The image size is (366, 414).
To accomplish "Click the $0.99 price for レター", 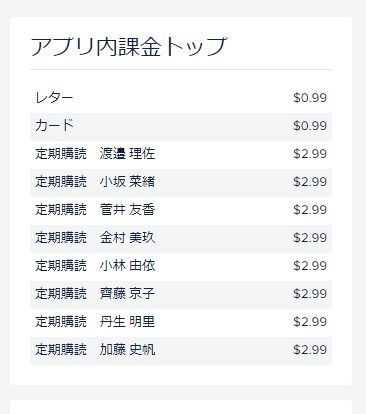I will pos(310,98).
